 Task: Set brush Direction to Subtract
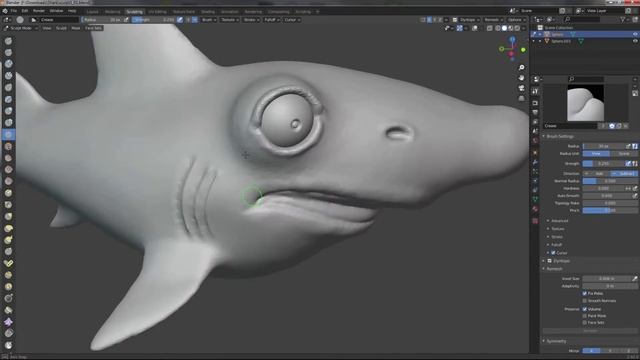tap(624, 173)
